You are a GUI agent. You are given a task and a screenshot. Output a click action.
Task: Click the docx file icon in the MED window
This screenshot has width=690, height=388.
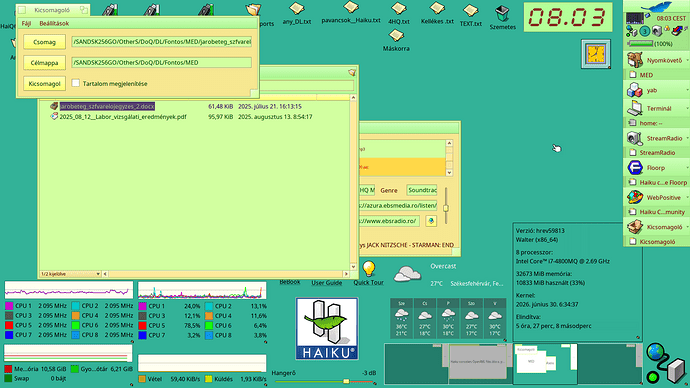pos(54,106)
